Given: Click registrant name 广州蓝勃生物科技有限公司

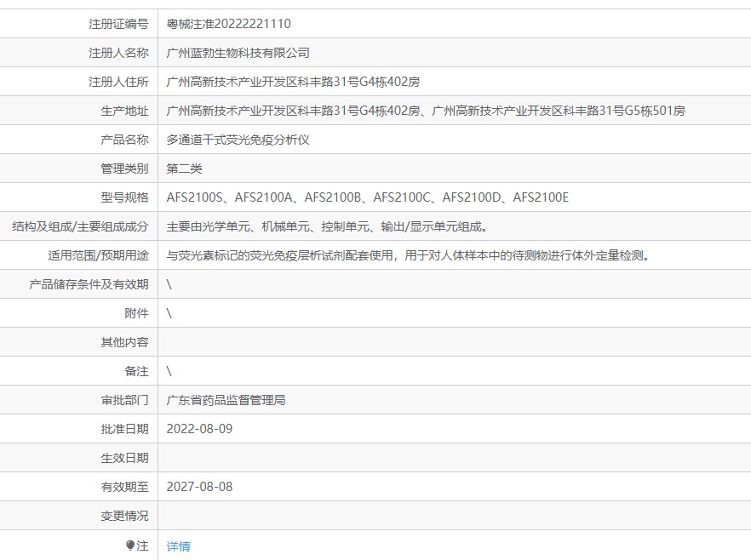Looking at the screenshot, I should pos(238,53).
